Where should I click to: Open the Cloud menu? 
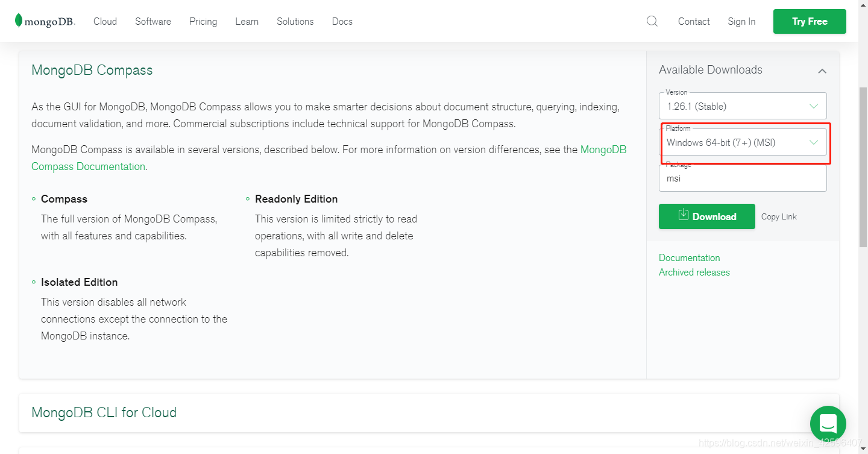[105, 21]
